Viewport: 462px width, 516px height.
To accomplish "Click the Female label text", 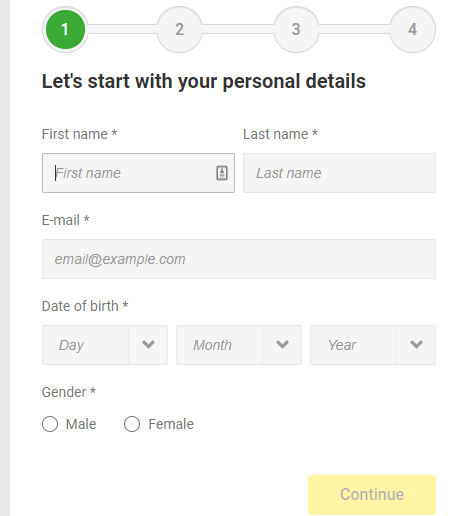I will click(x=171, y=424).
